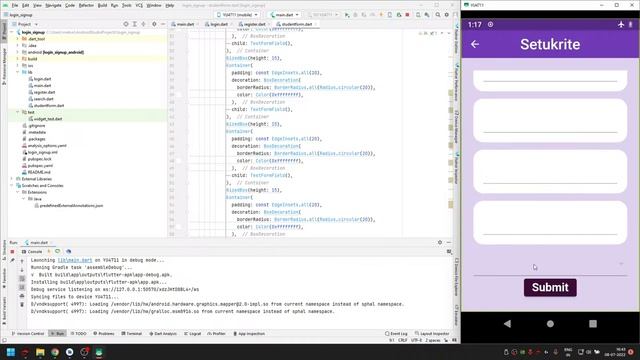Click up arrow in console side toolbar
Image resolution: width=640 pixels, height=360 pixels.
(x=22, y=261)
